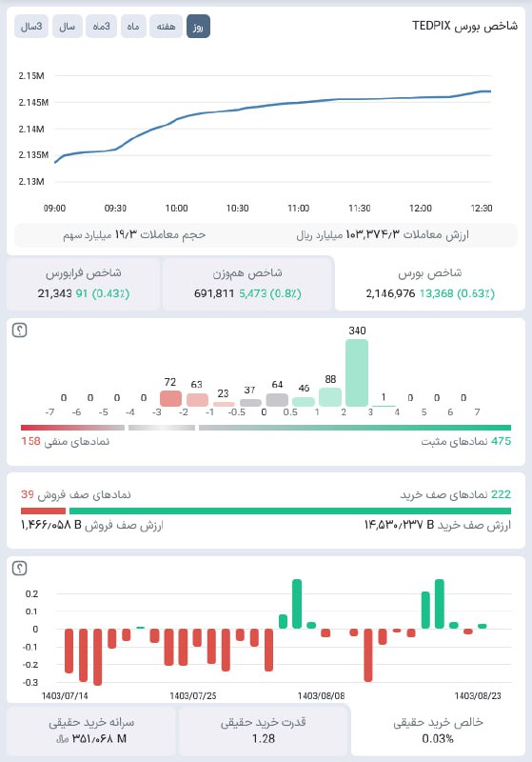
Task: Click the tallest histogram bar labeled 340
Action: coord(357,372)
